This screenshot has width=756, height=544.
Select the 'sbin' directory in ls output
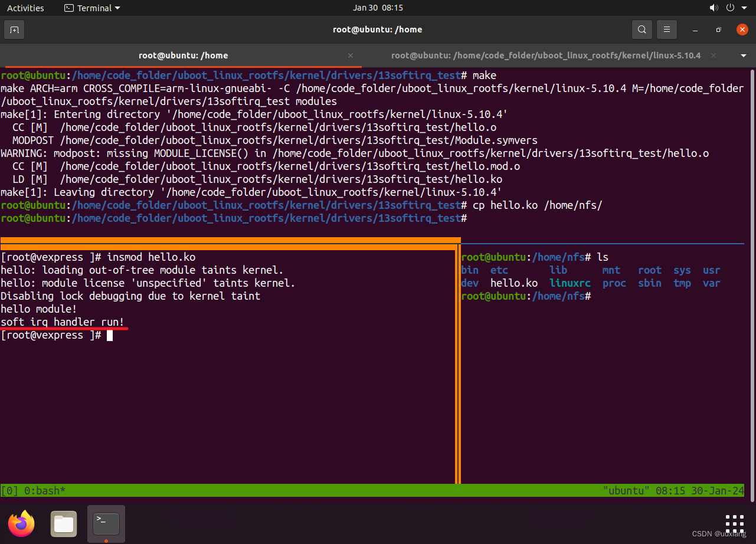point(650,283)
